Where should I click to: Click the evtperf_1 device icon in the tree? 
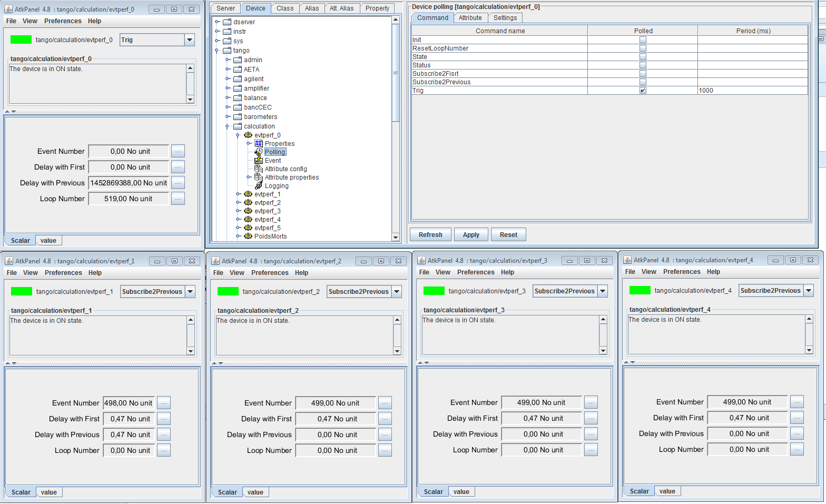[x=248, y=194]
